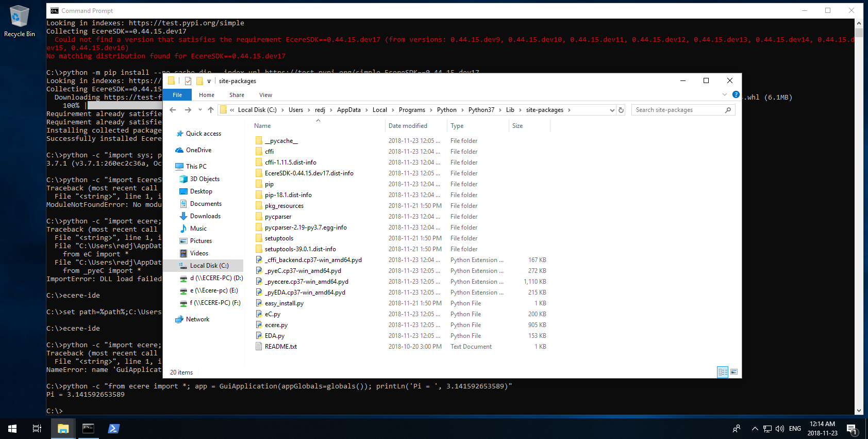Go up one folder level

(210, 110)
